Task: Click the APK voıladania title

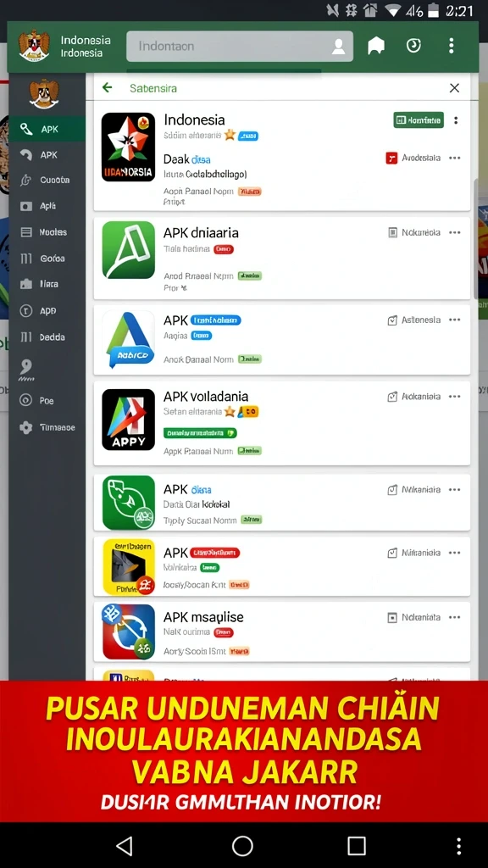Action: click(206, 397)
